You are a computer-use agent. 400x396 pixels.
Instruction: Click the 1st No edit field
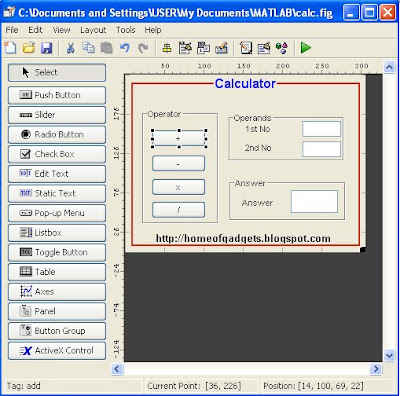click(322, 129)
